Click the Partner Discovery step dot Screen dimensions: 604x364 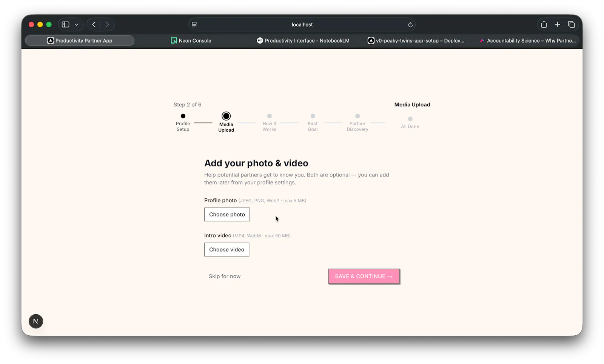pos(357,116)
